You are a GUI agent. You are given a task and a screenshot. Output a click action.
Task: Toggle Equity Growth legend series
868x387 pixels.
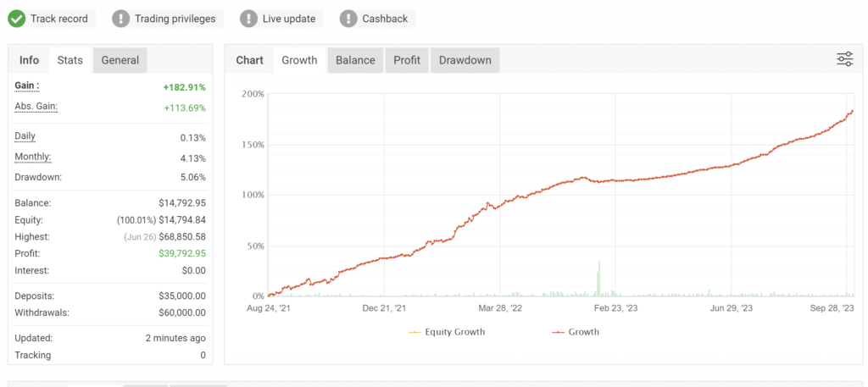[447, 332]
